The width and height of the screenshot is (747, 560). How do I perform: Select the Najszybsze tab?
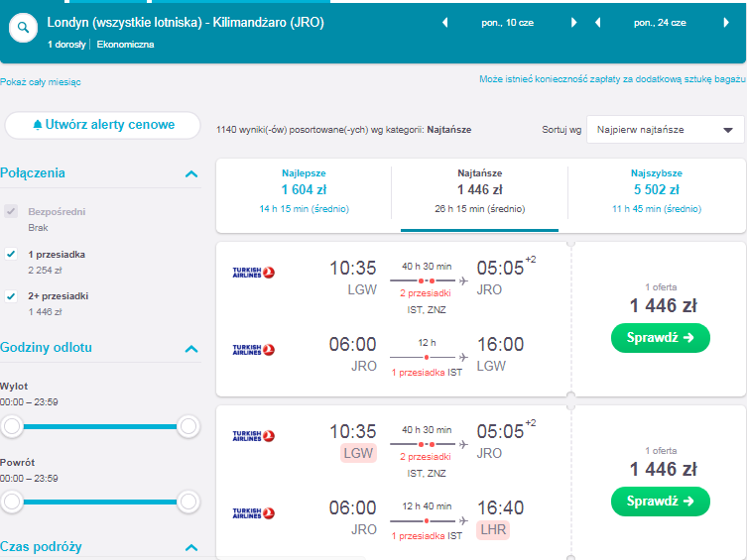tap(657, 190)
